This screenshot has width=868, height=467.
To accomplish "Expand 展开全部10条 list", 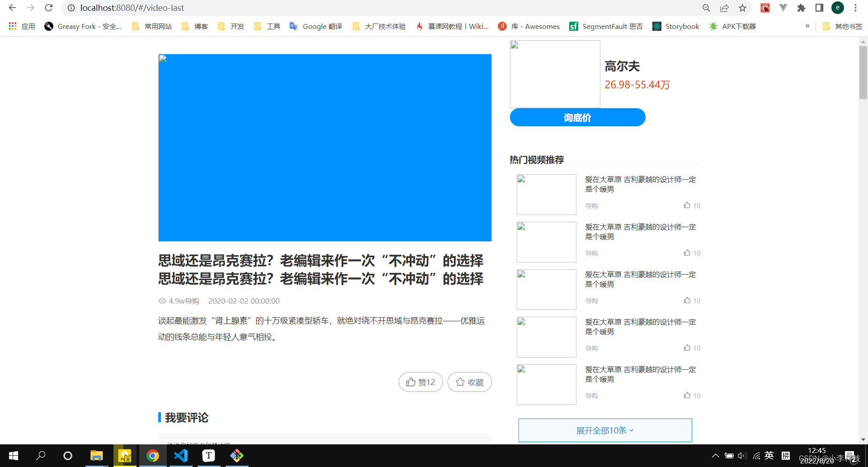I will point(605,430).
